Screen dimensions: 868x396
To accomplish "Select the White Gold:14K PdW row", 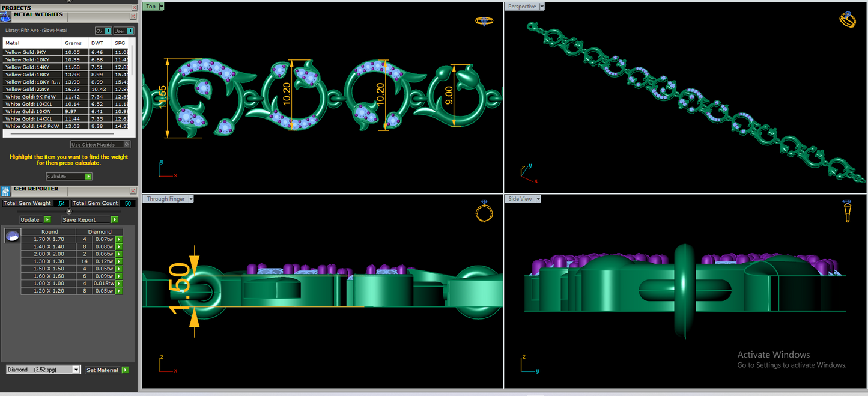I will pos(66,126).
